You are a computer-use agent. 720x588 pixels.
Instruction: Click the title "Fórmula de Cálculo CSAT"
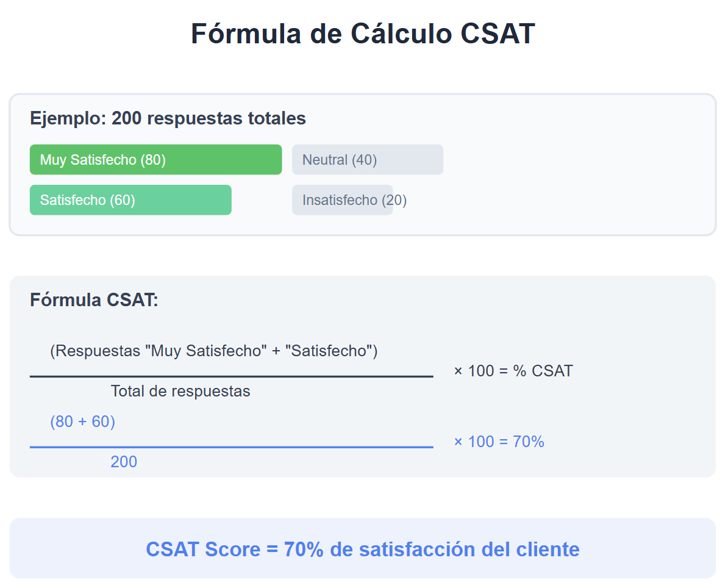pos(363,34)
